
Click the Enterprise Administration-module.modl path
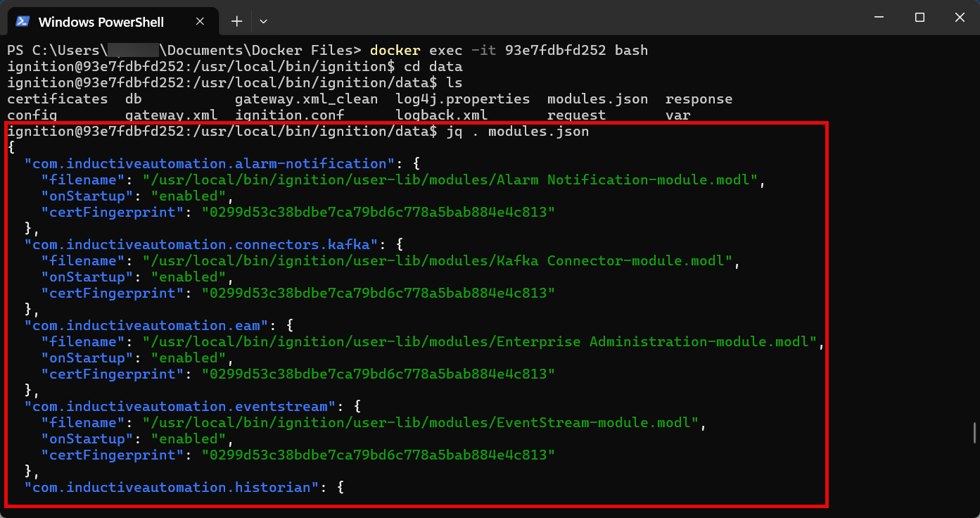point(480,341)
